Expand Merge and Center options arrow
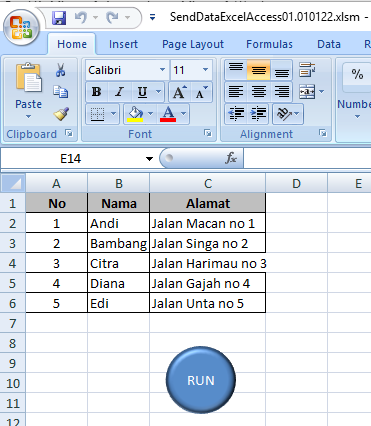 coord(322,92)
